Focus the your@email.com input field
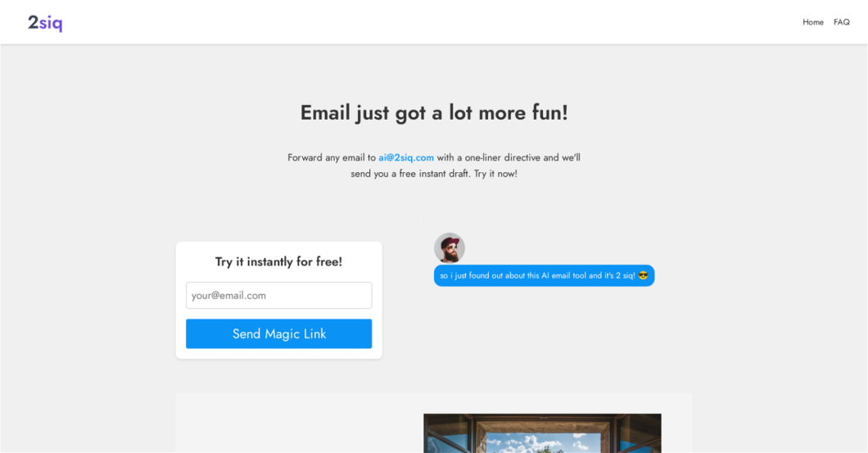The width and height of the screenshot is (868, 453). 279,295
